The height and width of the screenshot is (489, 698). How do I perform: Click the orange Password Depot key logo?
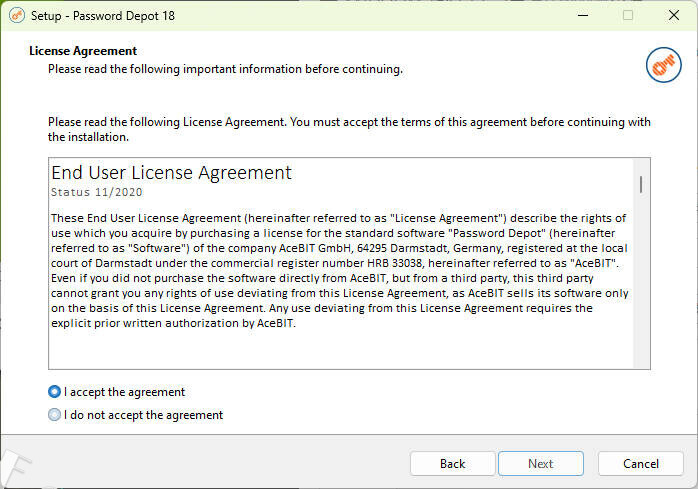[663, 65]
